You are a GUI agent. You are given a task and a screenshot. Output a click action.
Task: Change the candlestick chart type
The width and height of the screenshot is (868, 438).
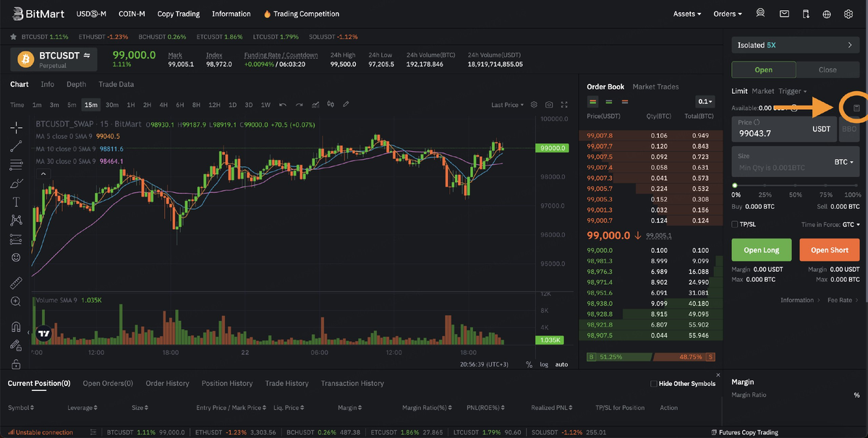pyautogui.click(x=331, y=105)
